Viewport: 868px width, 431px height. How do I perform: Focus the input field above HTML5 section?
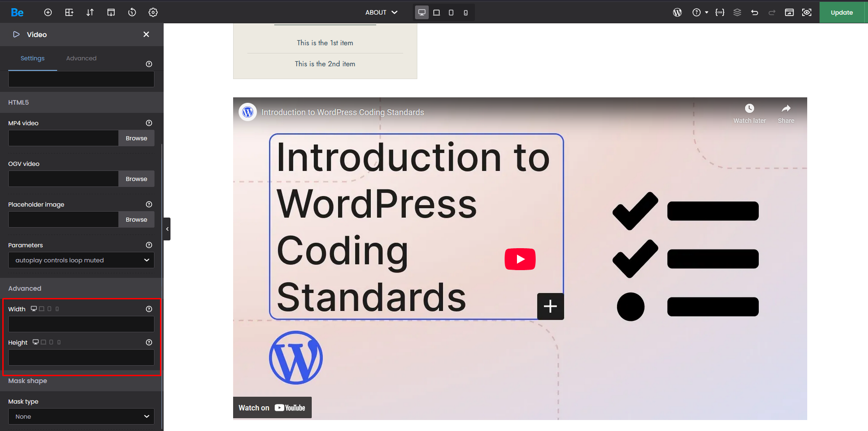(x=81, y=79)
